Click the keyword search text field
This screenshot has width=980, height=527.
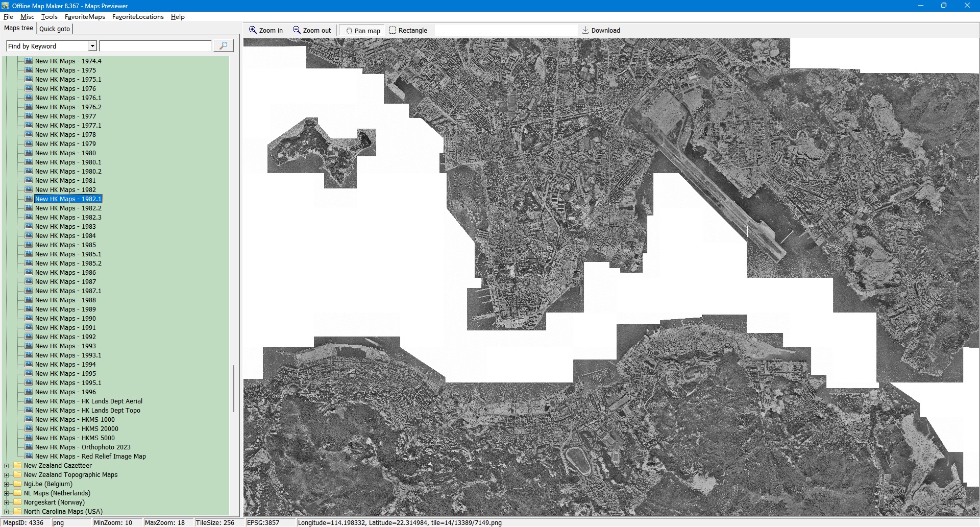click(155, 46)
